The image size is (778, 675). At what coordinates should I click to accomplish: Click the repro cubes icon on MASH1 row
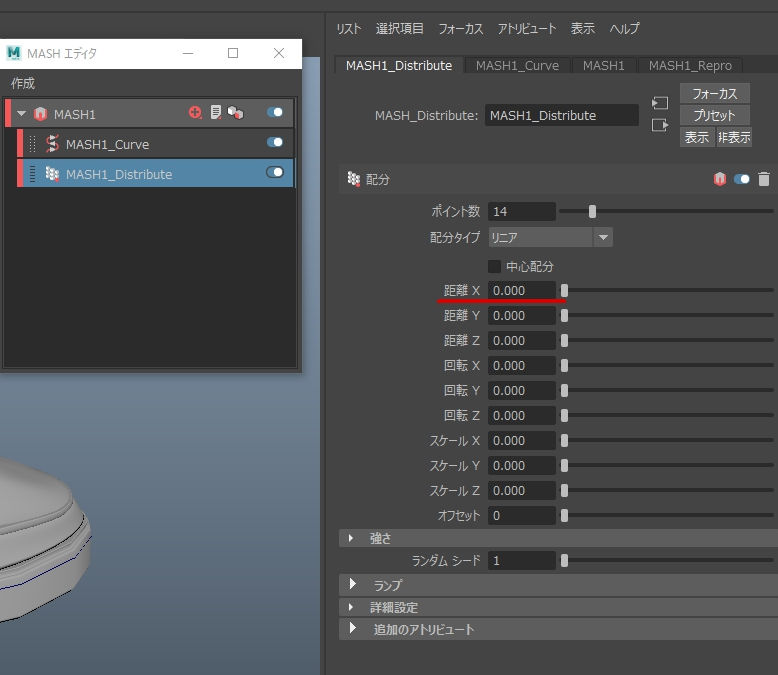click(235, 113)
